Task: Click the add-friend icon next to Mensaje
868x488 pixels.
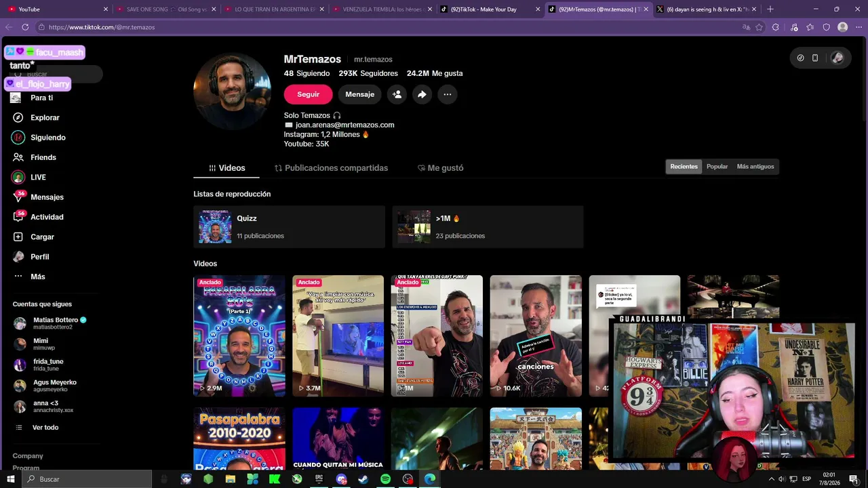Action: (x=397, y=94)
